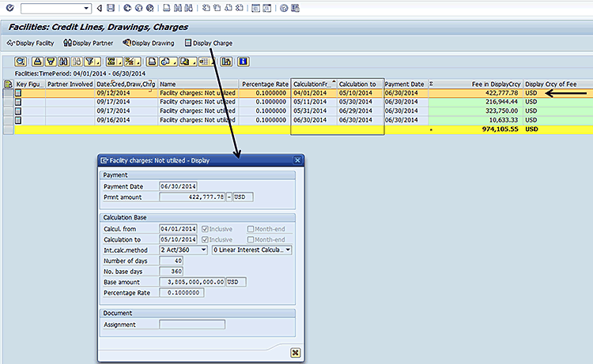The height and width of the screenshot is (364, 593).
Task: Click the Assignment field
Action: (192, 325)
